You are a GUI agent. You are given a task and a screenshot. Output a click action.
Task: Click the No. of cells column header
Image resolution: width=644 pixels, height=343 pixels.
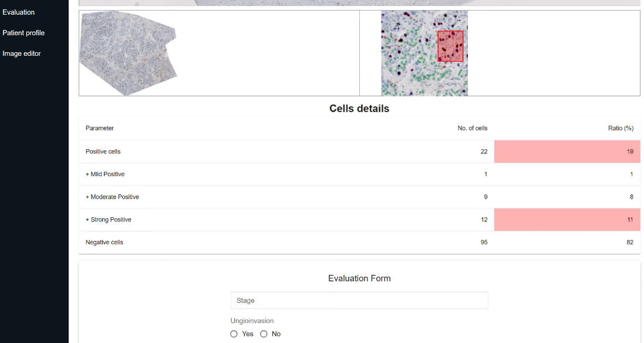473,128
